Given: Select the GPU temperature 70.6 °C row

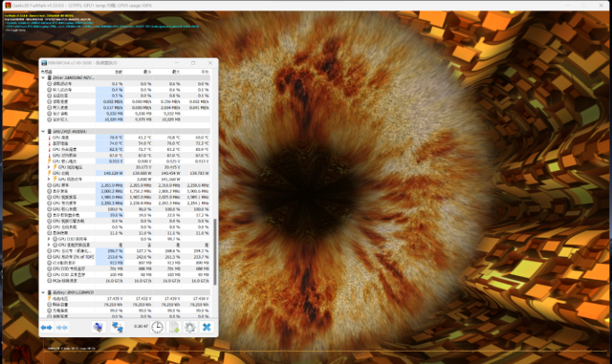Looking at the screenshot, I should 125,138.
